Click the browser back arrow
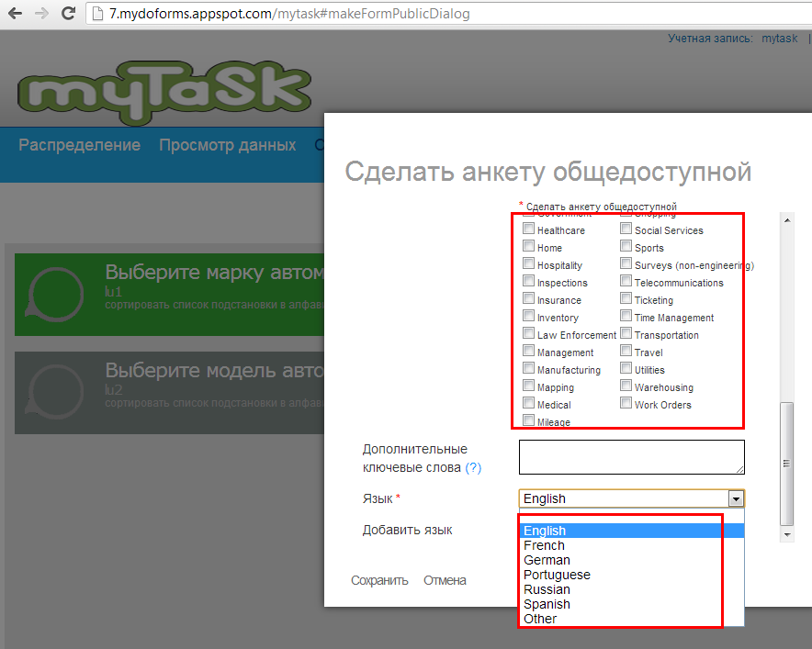This screenshot has height=649, width=812. [16, 15]
